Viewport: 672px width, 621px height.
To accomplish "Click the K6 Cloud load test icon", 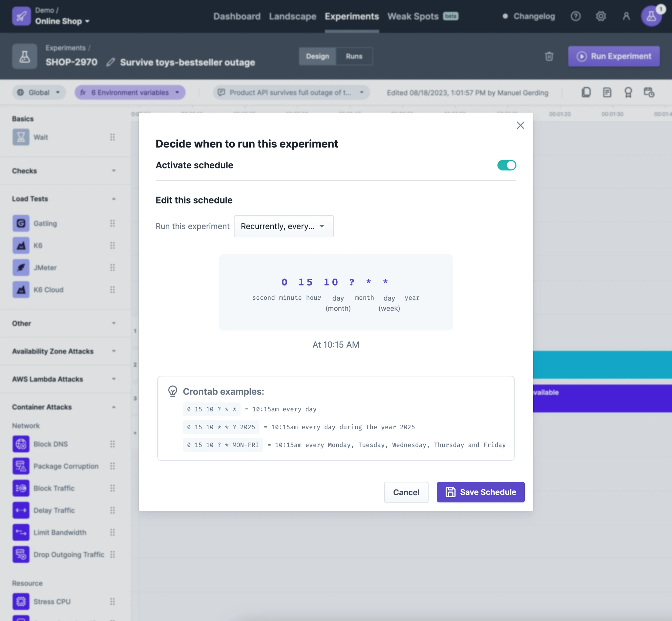I will pyautogui.click(x=20, y=289).
